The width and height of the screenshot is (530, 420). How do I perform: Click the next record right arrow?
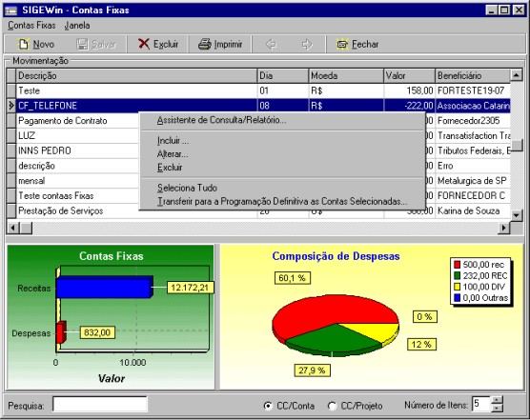(x=307, y=44)
